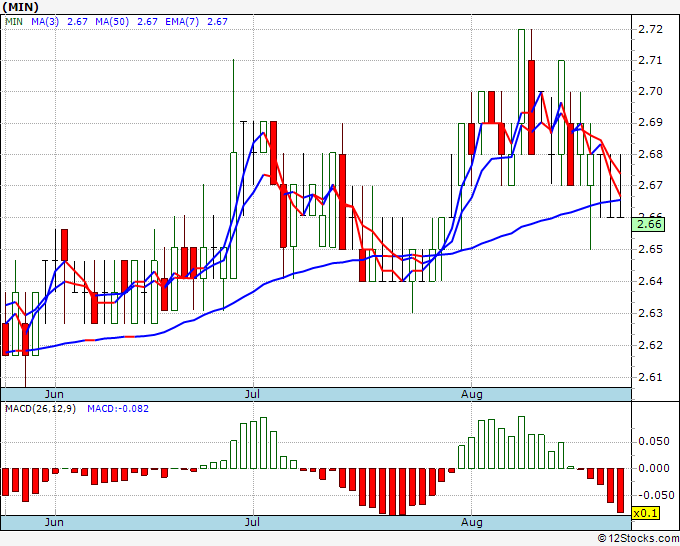Click the 2.61 price axis label
680x546 pixels.
click(x=651, y=377)
